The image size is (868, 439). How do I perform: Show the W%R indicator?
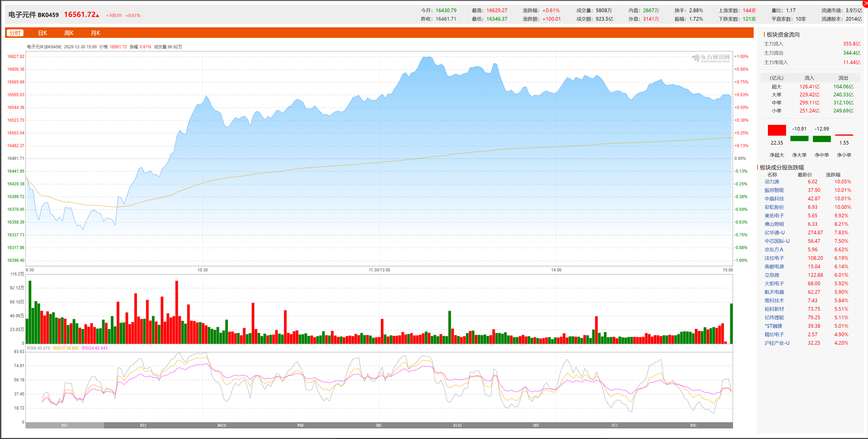300,425
